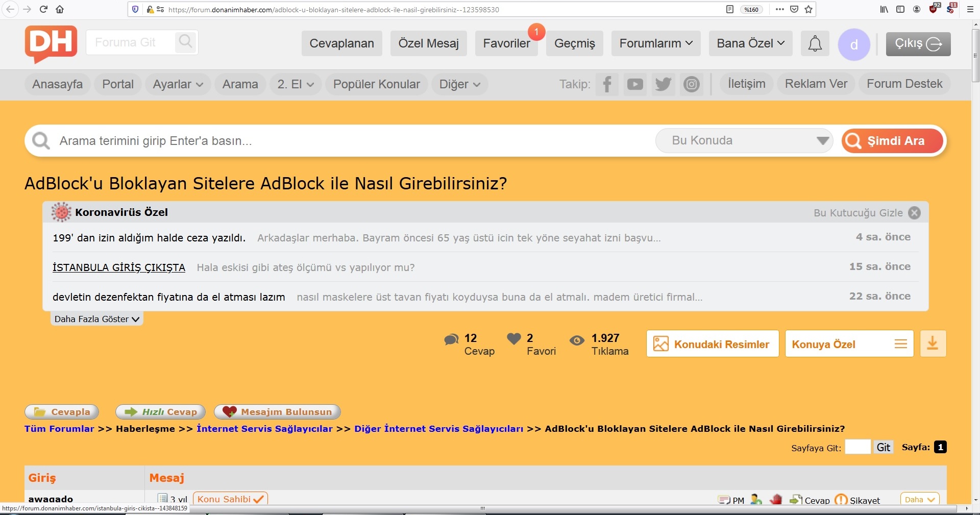Save page to Pocket icon
This screenshot has width=980, height=515.
[794, 9]
